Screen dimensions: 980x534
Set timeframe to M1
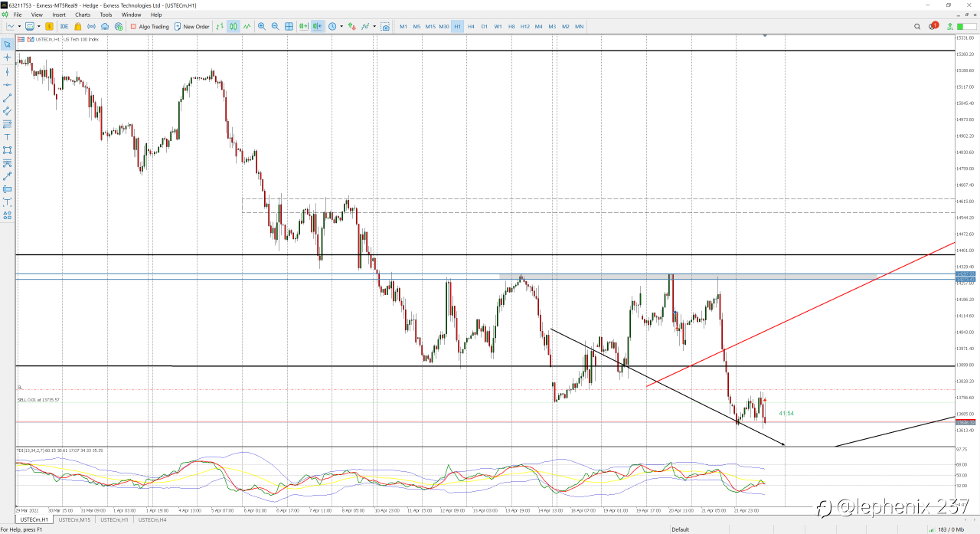pos(403,26)
